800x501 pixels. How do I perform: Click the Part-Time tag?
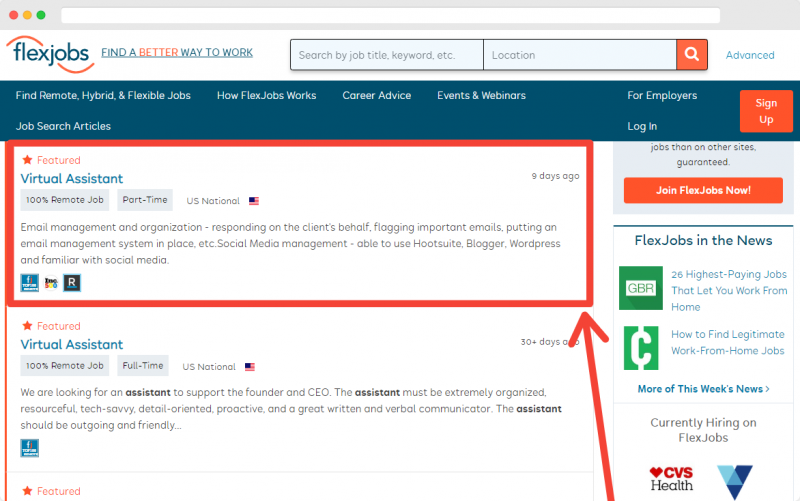tap(145, 200)
